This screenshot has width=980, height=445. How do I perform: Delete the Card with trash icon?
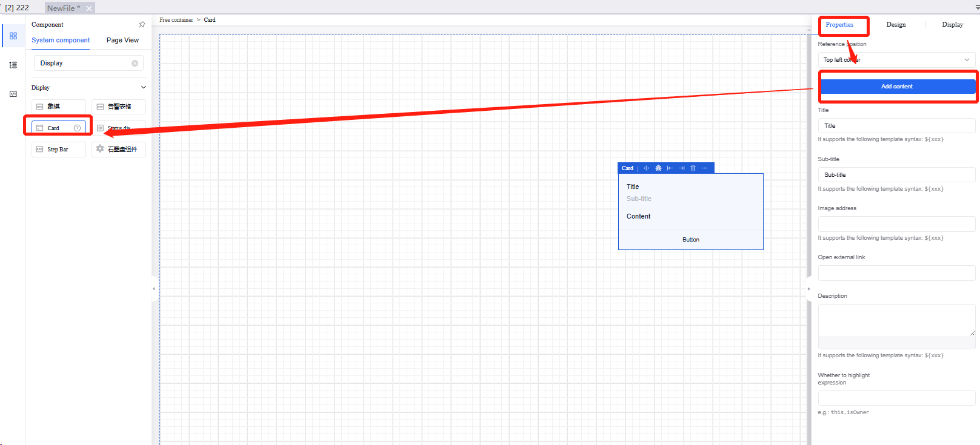[693, 168]
